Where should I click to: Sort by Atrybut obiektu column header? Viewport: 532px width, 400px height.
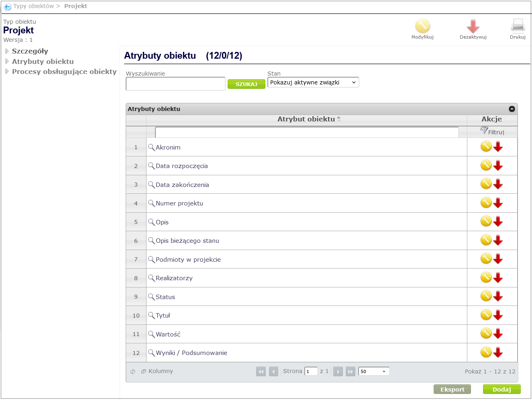point(306,119)
